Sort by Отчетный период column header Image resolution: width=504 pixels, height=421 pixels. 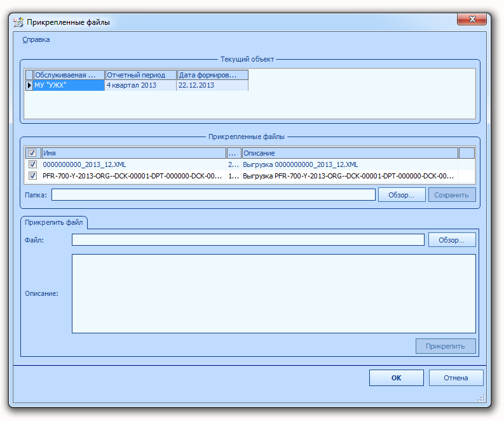click(x=141, y=75)
